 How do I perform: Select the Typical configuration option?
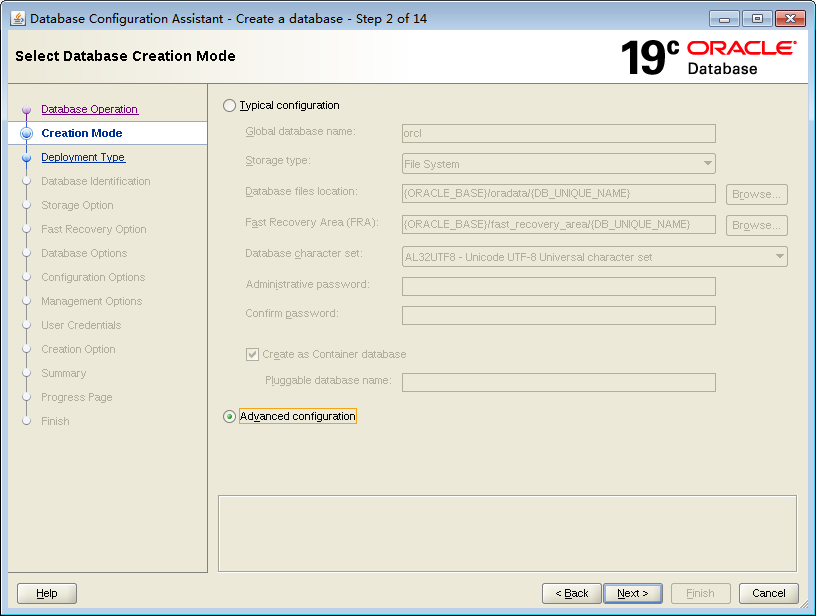point(229,105)
